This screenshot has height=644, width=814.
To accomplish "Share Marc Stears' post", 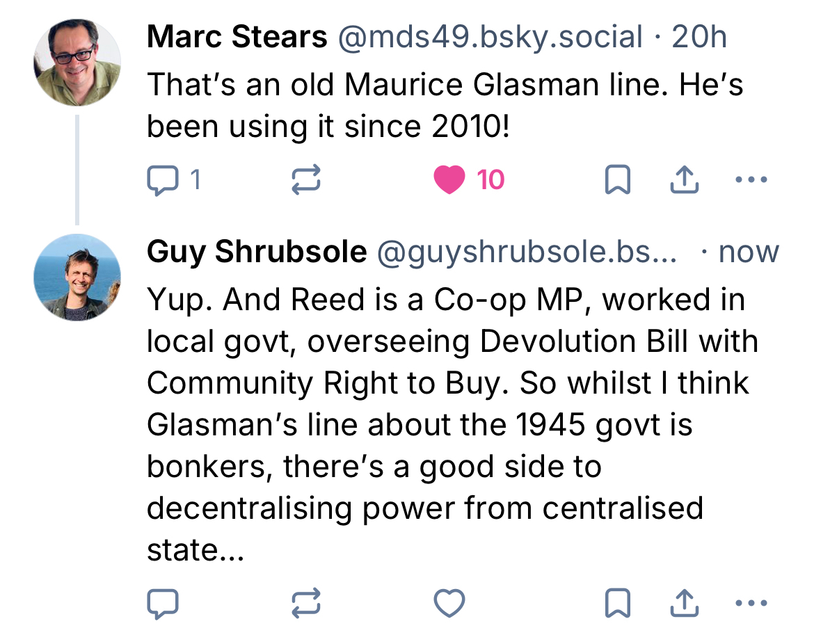I will tap(683, 181).
